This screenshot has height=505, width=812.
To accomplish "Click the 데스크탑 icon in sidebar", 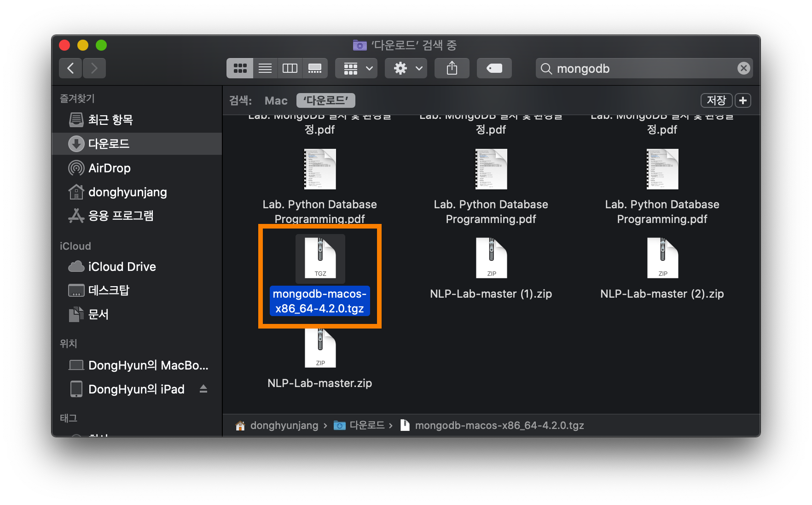I will coord(76,290).
